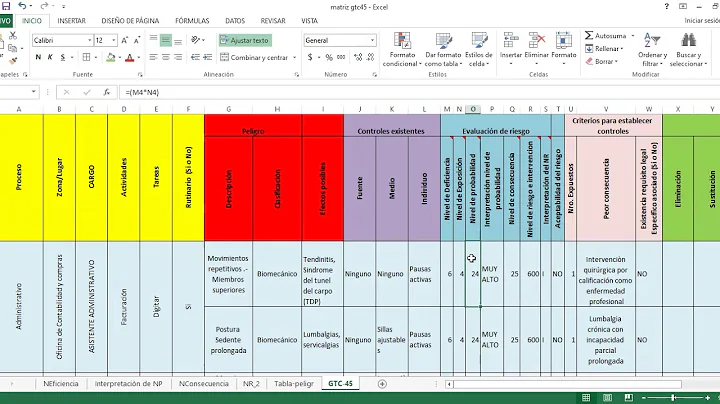This screenshot has width=720, height=404.
Task: Switch to DISEÑO DE PÁGINA tab
Action: pyautogui.click(x=130, y=21)
